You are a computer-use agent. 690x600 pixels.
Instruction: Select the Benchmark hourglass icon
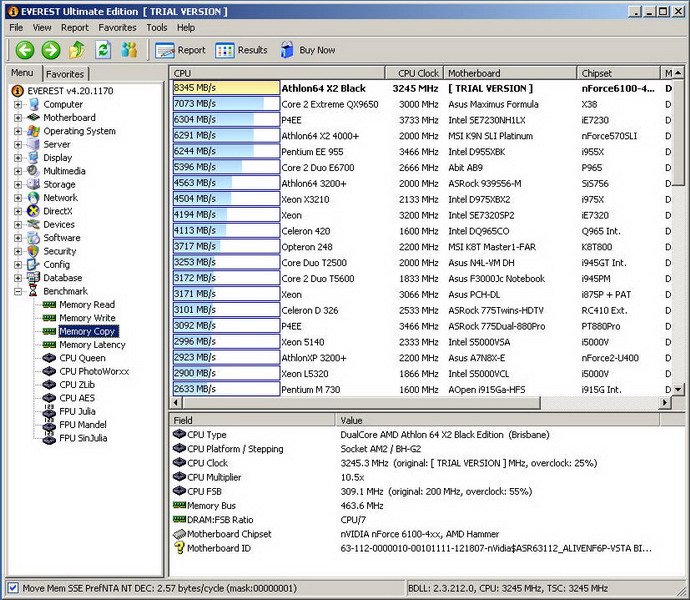pos(33,291)
